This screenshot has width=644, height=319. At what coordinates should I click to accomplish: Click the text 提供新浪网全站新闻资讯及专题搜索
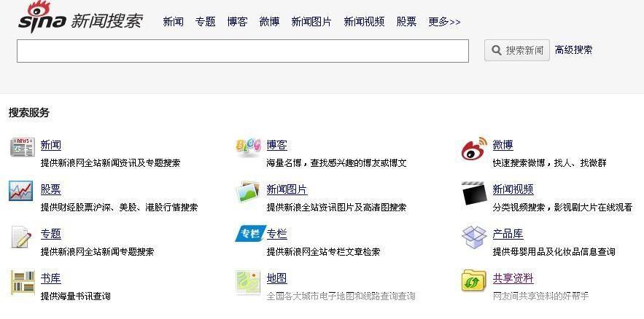click(x=110, y=163)
